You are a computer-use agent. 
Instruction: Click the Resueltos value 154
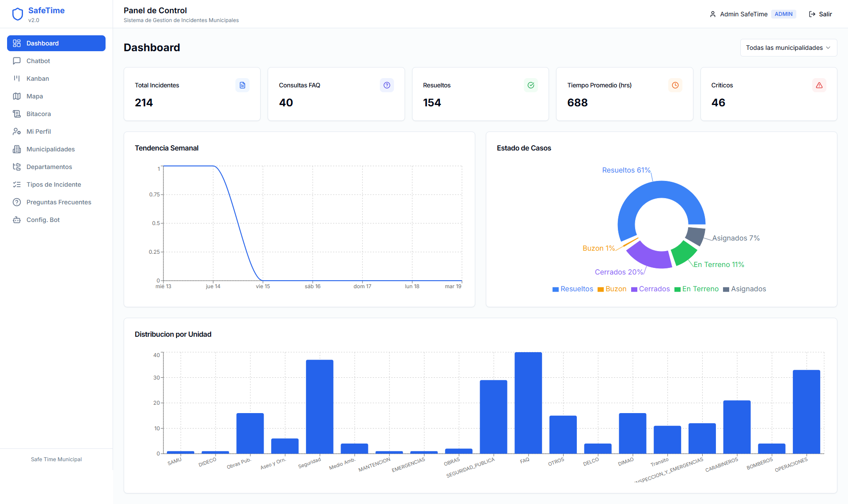click(x=432, y=102)
